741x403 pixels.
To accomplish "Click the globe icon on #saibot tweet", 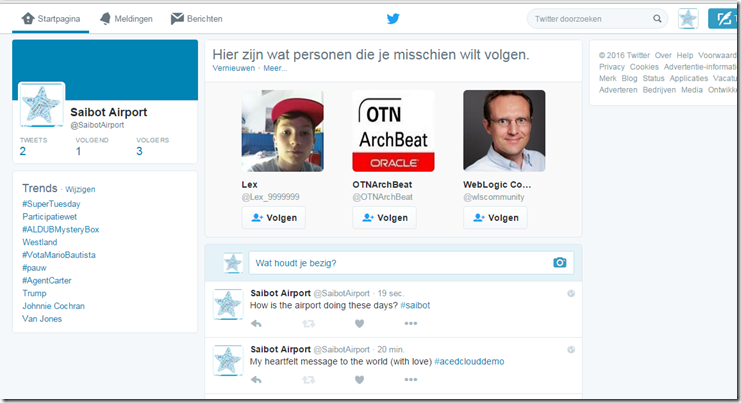I will (571, 293).
